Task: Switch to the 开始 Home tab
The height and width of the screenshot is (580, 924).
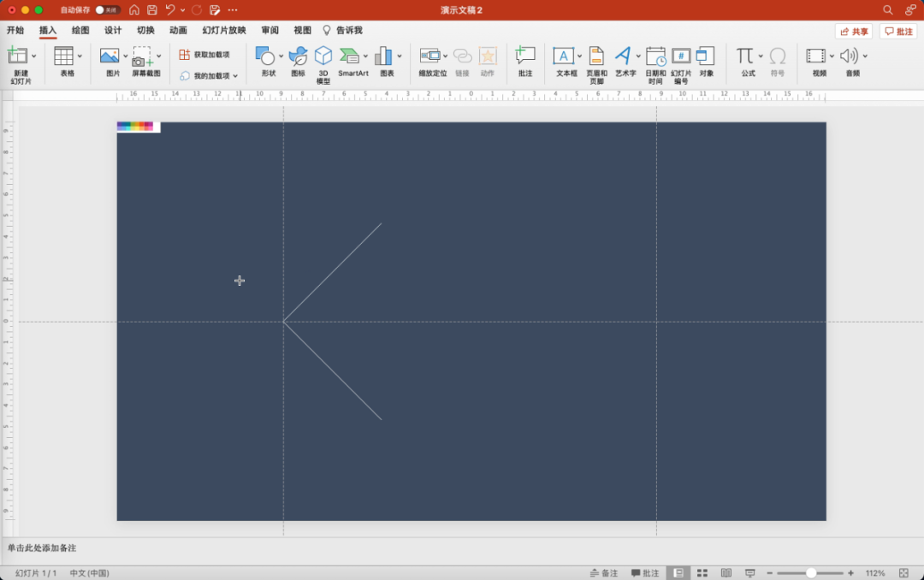Action: [x=15, y=30]
